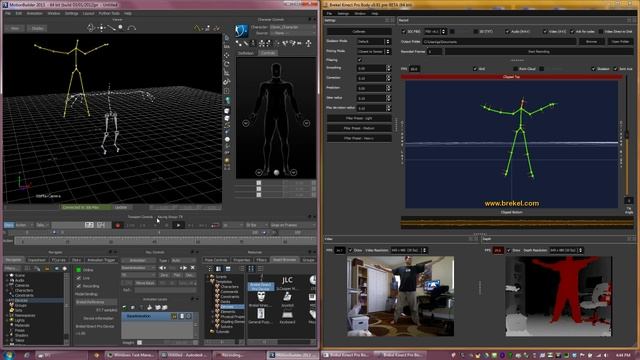This screenshot has height=360, width=640.
Task: Click Filter Preset - Heavy button
Action: [359, 138]
